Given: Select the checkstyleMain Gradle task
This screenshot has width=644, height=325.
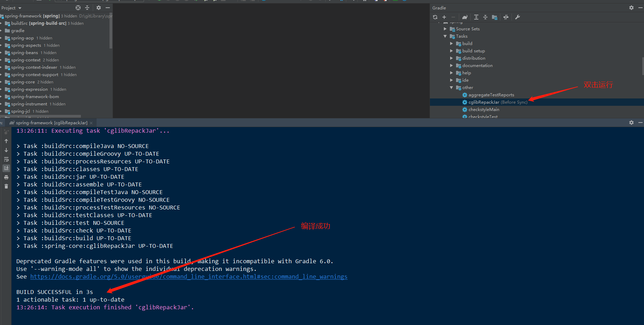Looking at the screenshot, I should [484, 110].
